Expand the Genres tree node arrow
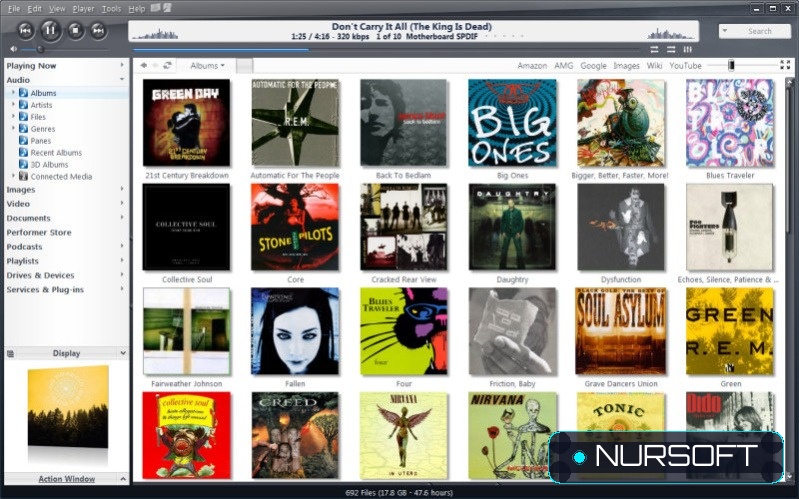799x499 pixels. tap(13, 128)
